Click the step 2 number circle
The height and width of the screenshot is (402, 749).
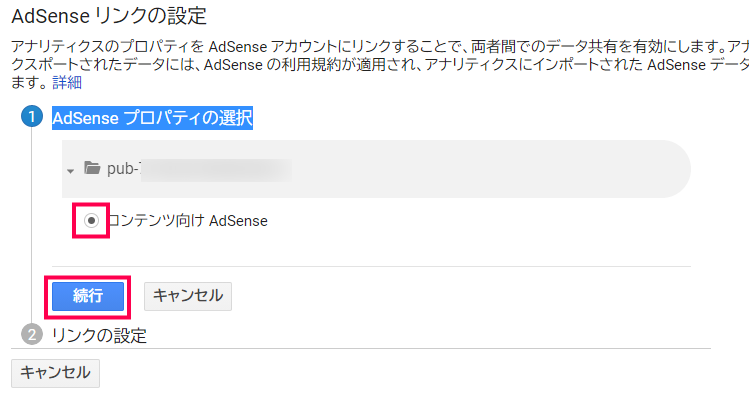(31, 335)
